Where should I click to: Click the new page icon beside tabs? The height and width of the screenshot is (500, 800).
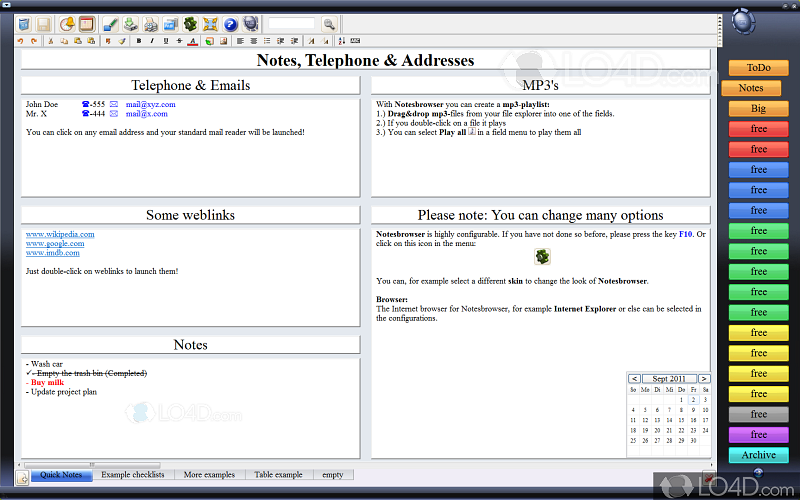pyautogui.click(x=22, y=478)
